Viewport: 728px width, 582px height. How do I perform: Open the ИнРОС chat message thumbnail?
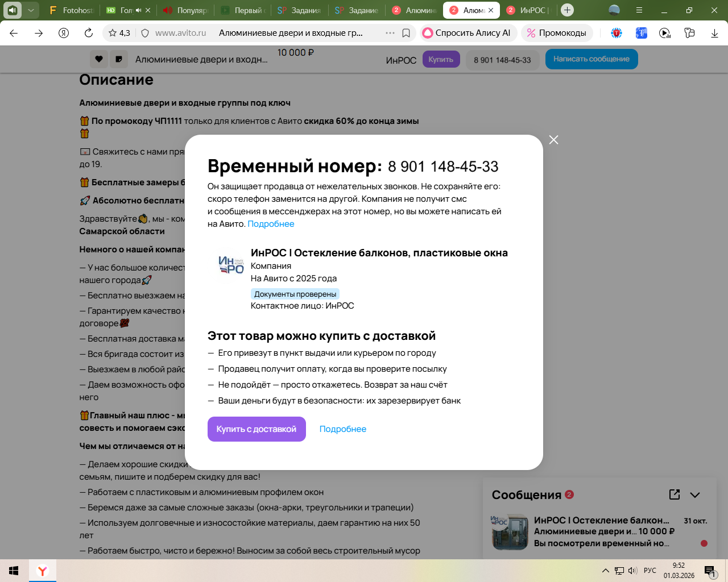pos(510,532)
